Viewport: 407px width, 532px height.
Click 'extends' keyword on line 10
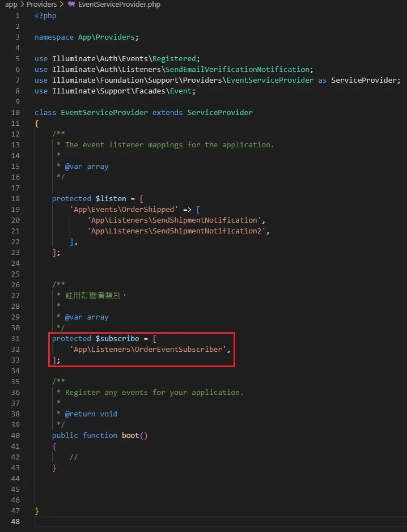167,112
